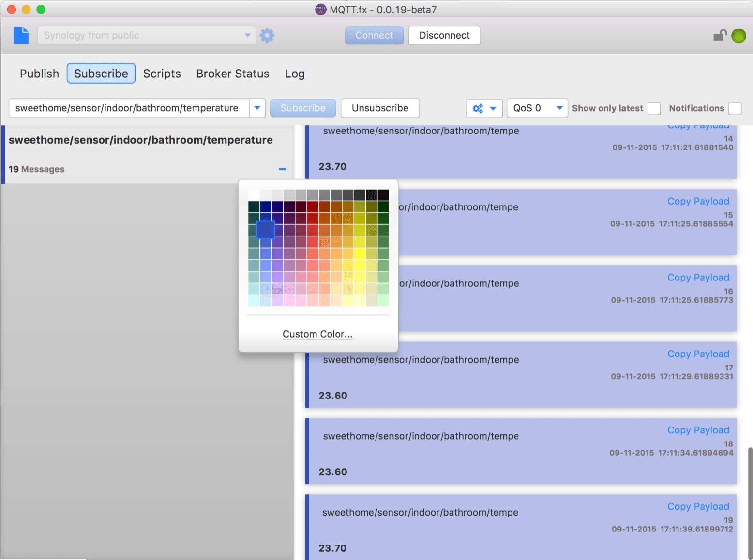This screenshot has width=753, height=560.
Task: Open the subscription settings gears menu
Action: tap(484, 108)
